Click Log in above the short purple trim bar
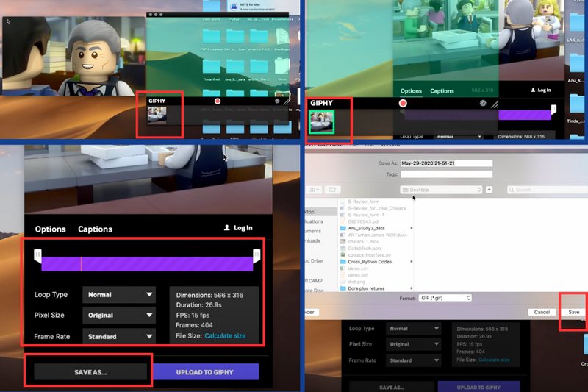 tap(541, 90)
